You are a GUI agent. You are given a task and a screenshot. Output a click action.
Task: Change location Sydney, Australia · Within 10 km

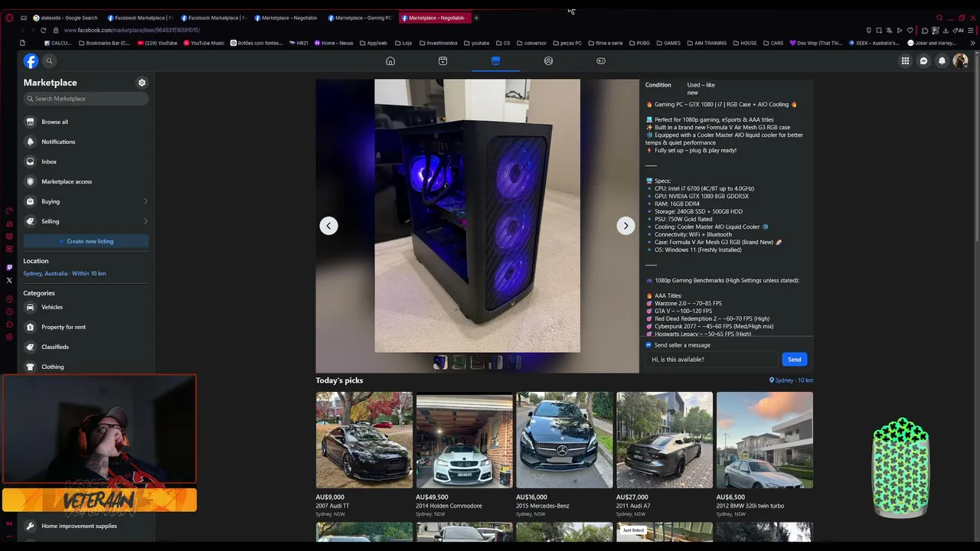click(x=64, y=273)
